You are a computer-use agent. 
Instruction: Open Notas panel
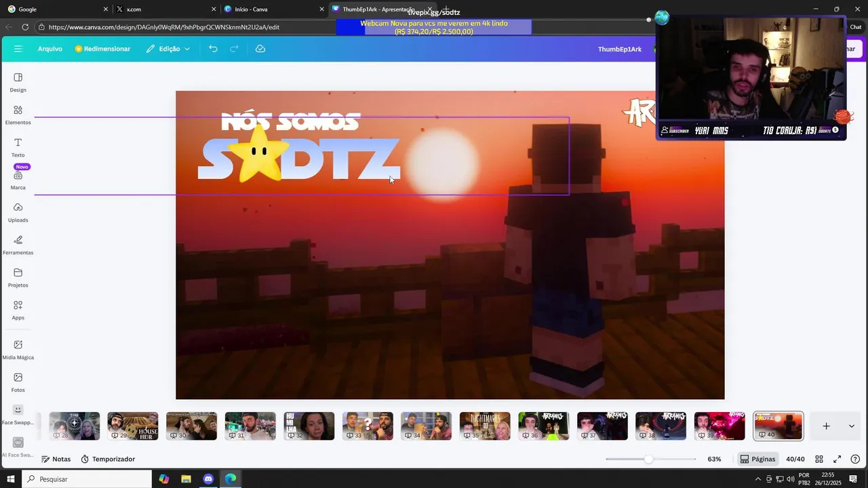[56, 459]
